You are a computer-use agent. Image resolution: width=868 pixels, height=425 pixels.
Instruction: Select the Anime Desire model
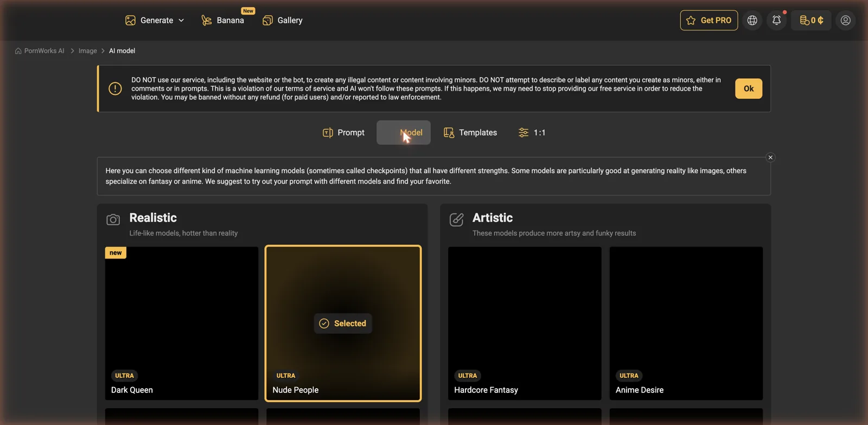point(686,323)
